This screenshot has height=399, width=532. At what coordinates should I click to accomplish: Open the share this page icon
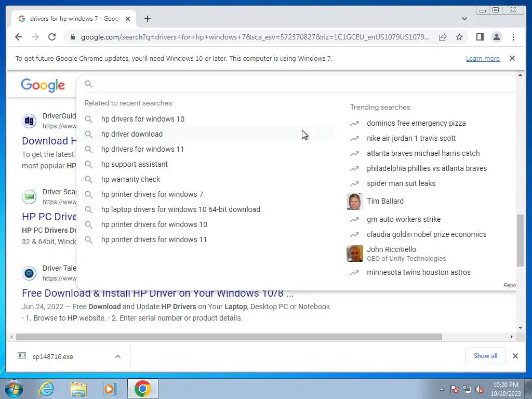443,37
